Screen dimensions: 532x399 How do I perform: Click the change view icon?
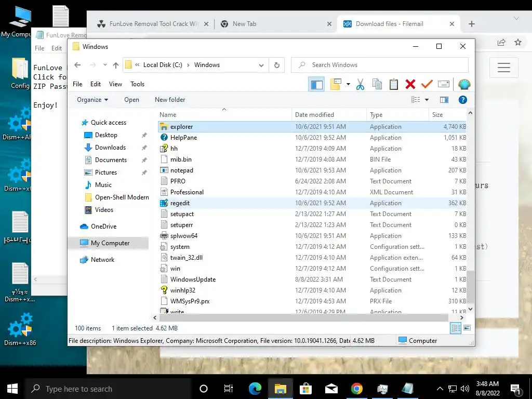click(416, 100)
